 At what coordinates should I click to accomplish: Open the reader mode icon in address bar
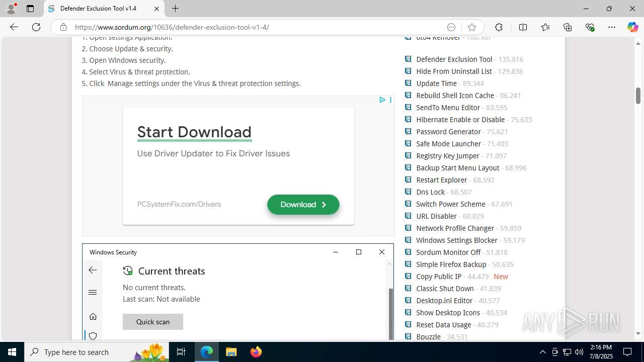click(451, 27)
